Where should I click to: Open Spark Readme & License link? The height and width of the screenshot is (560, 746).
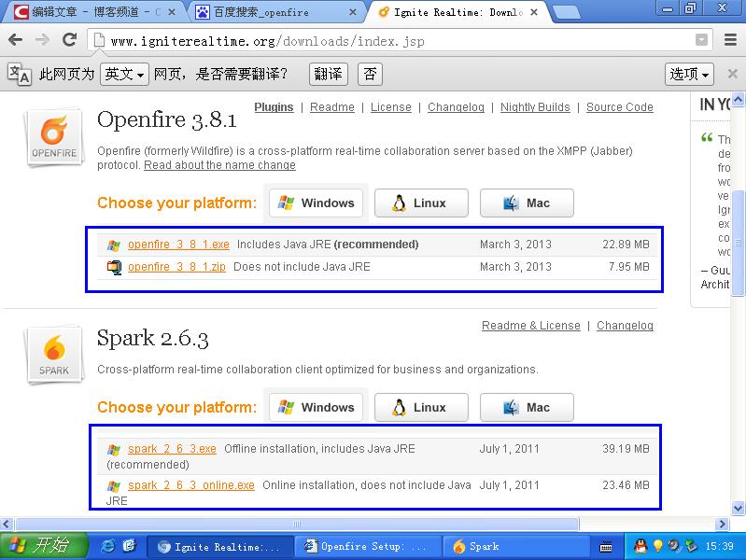(x=531, y=326)
